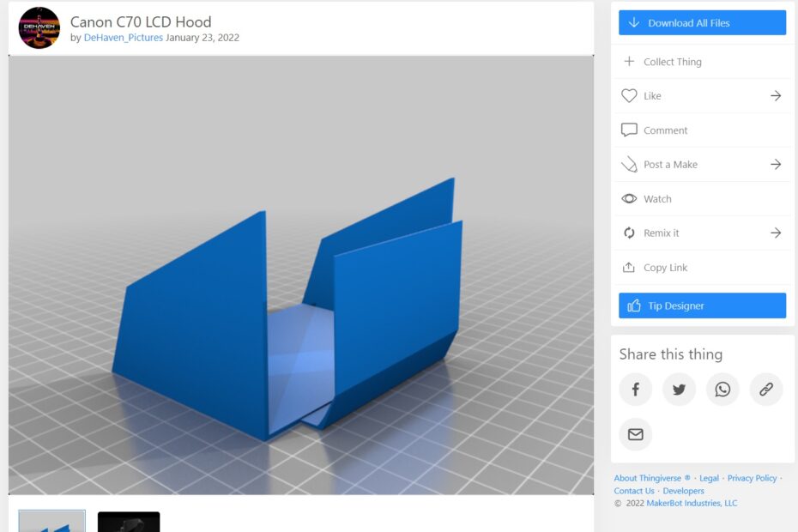
Task: Click the Remix it cycle icon
Action: (x=629, y=233)
